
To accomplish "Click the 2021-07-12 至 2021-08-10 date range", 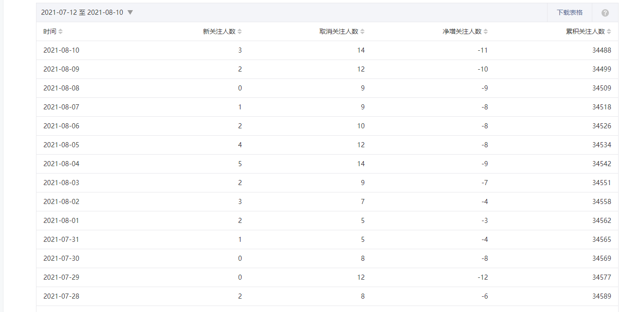I will 82,12.
